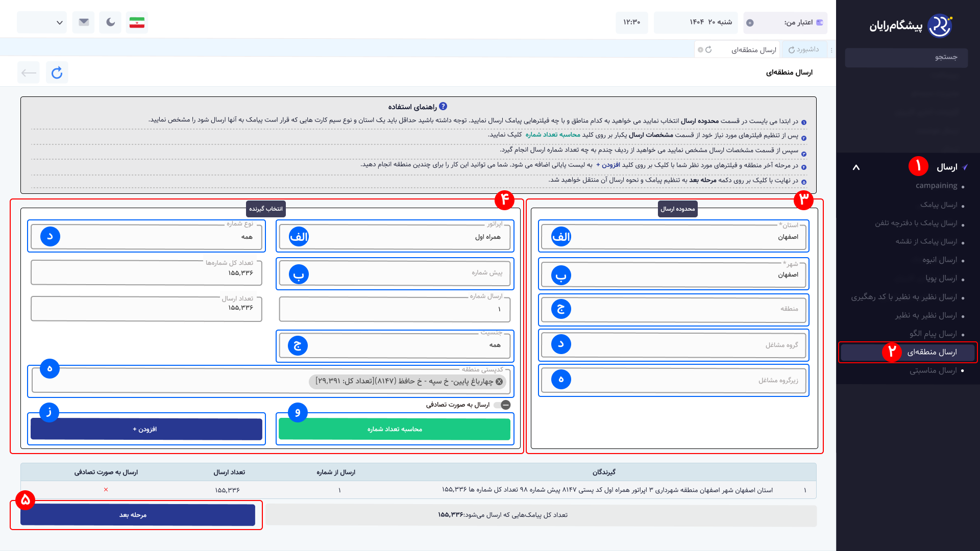Viewport: 980px width, 551px height.
Task: Click the back arrow button
Action: coord(29,72)
